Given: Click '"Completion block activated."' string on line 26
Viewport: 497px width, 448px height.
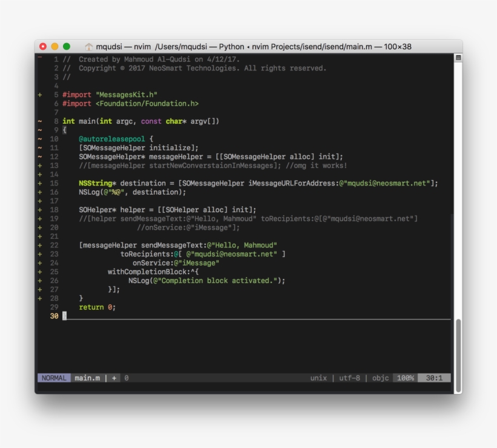Looking at the screenshot, I should point(217,281).
